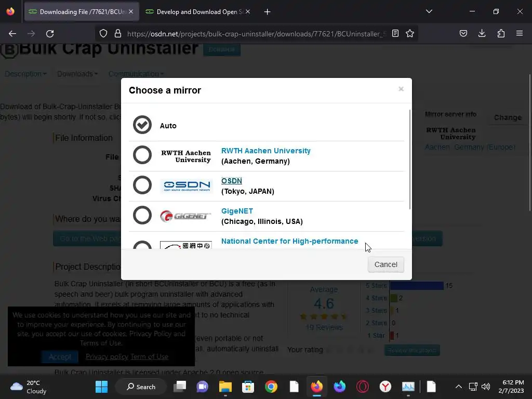Open File Explorer from taskbar

tap(225, 387)
